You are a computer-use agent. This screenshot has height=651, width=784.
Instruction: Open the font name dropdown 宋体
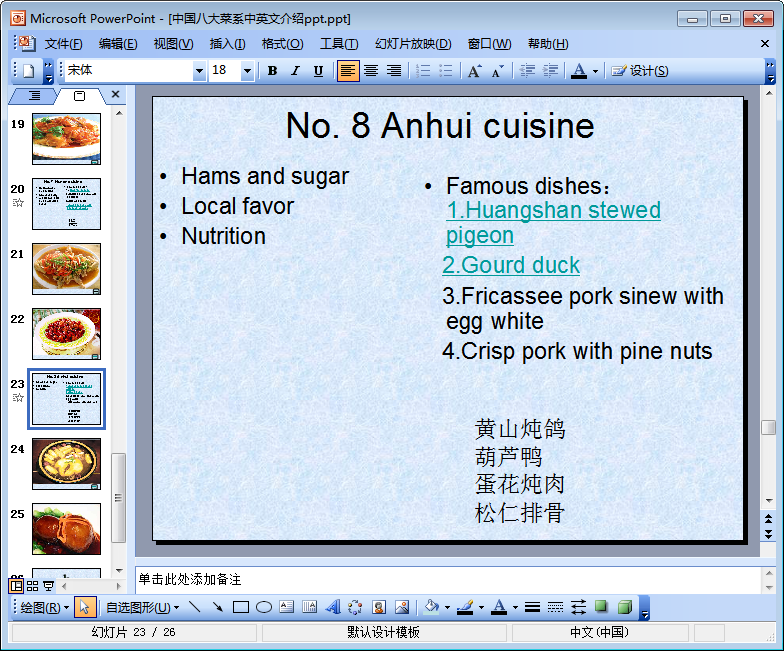(199, 71)
